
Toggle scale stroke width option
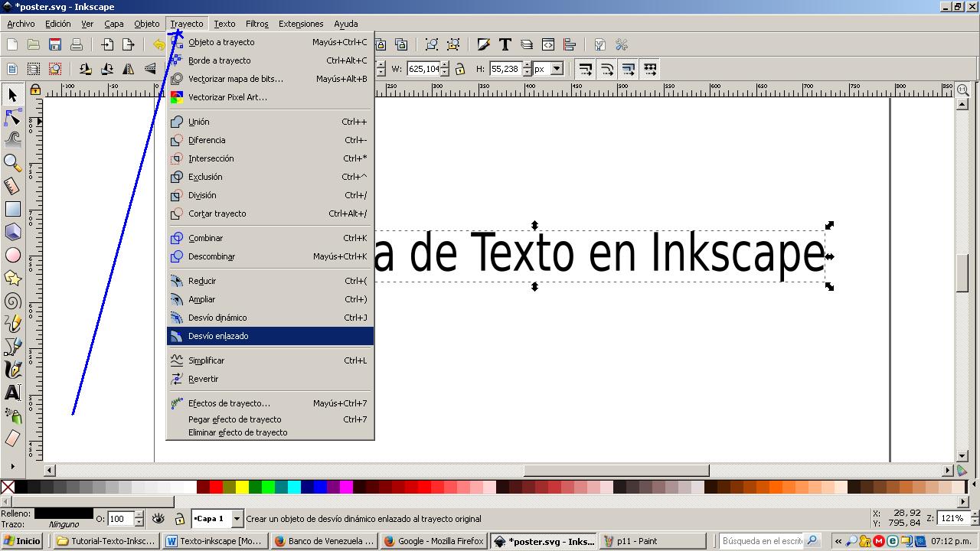585,69
